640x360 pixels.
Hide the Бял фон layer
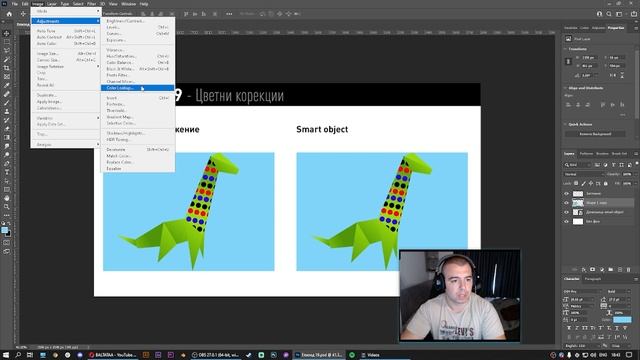tap(566, 222)
